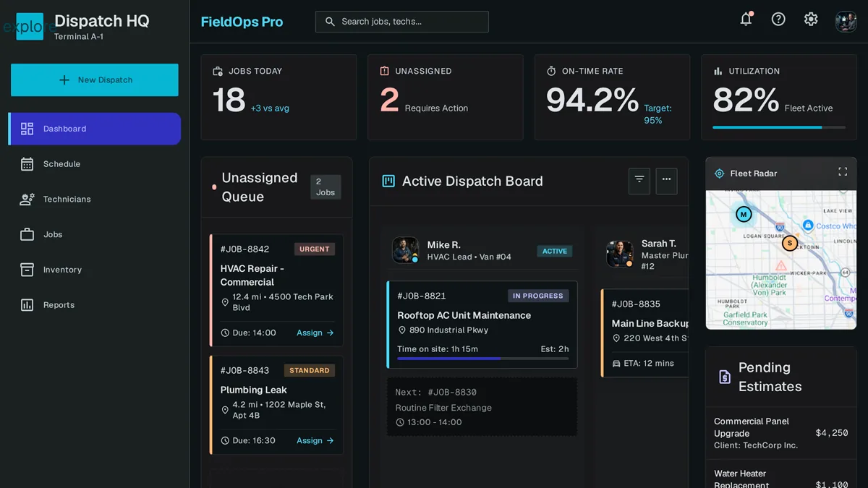Click the clock icon beside Due: 14:00
The image size is (868, 488).
pyautogui.click(x=225, y=333)
